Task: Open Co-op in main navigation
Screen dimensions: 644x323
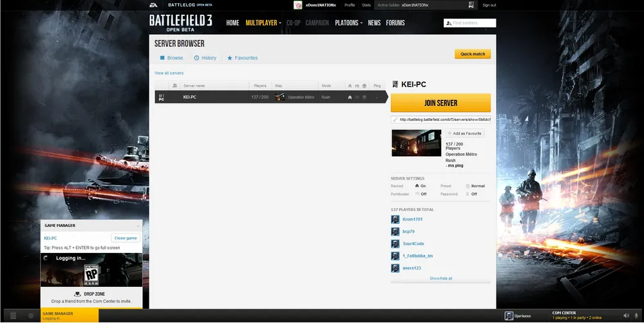Action: [x=293, y=23]
